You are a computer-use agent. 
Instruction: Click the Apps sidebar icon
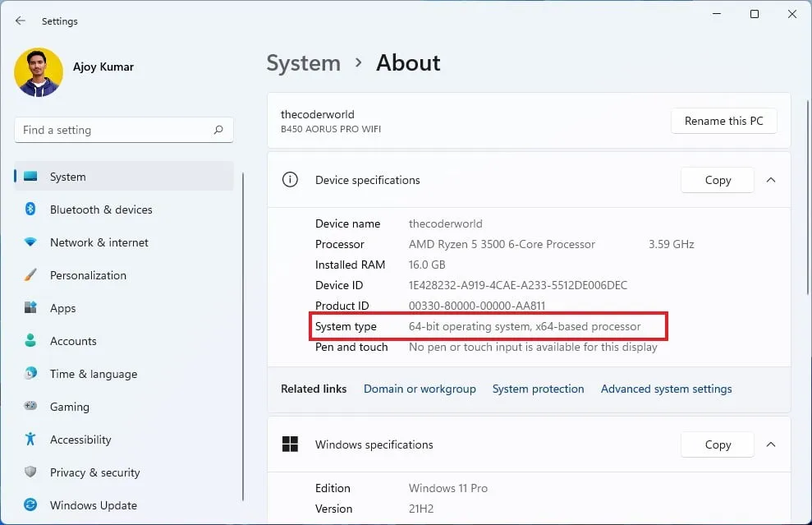[x=30, y=308]
